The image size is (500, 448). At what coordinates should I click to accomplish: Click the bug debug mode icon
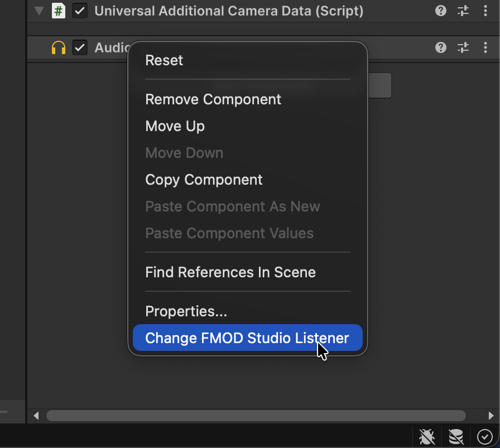427,437
